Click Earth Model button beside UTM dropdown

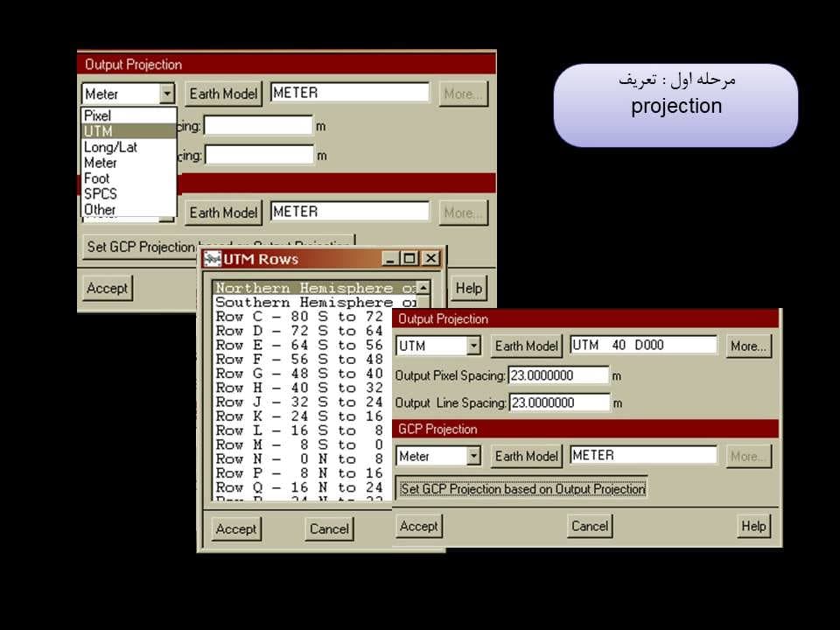[x=526, y=346]
